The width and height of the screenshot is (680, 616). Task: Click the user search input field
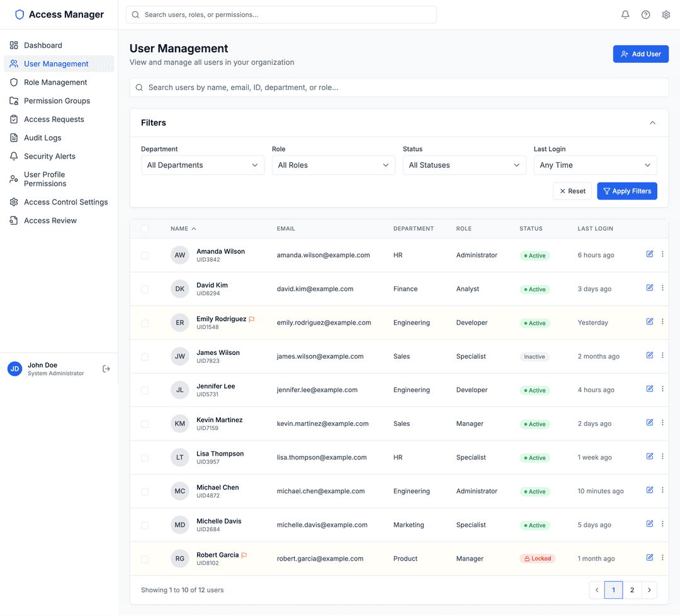(x=399, y=87)
